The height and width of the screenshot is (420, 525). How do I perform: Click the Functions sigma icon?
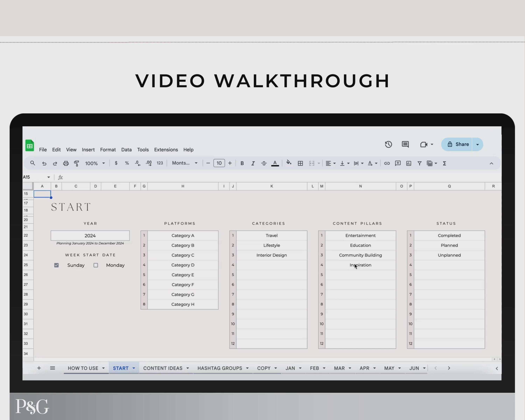tap(444, 163)
